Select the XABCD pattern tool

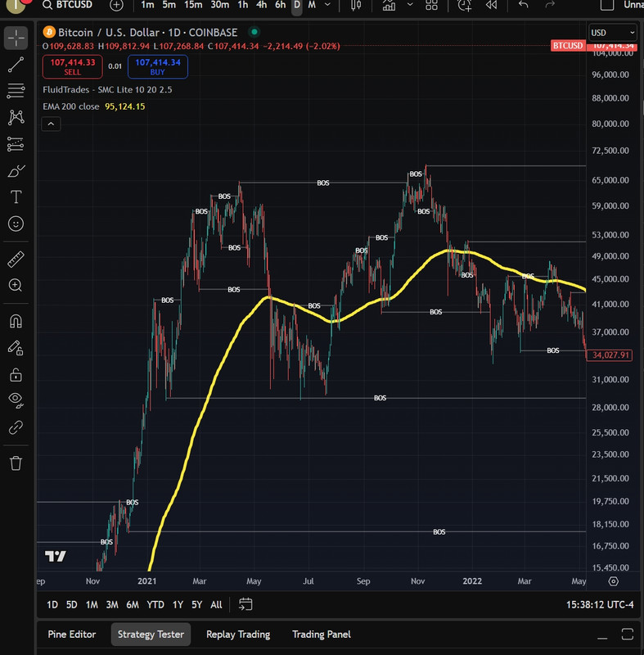[x=16, y=117]
